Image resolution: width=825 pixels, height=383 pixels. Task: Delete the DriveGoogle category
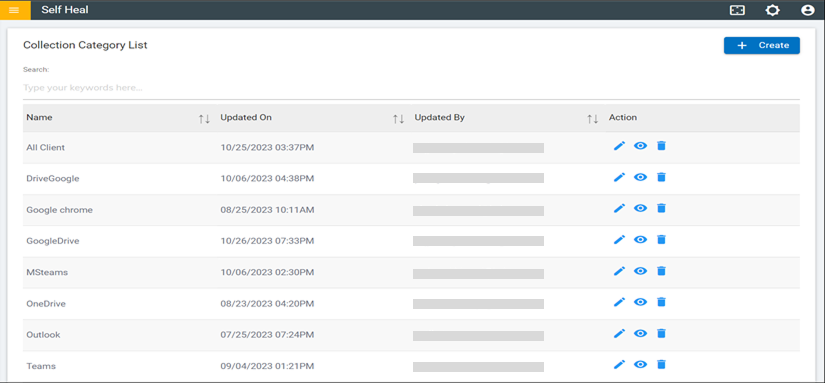661,177
